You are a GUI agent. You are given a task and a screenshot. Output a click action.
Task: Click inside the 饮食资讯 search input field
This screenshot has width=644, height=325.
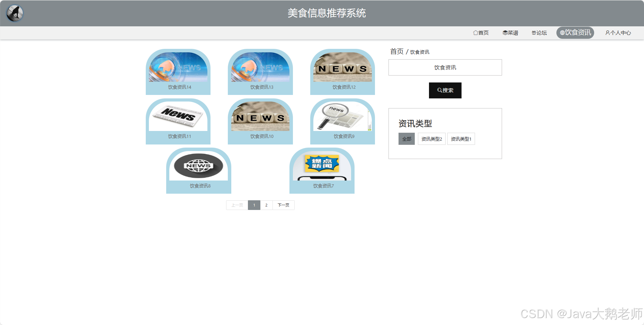(x=445, y=67)
